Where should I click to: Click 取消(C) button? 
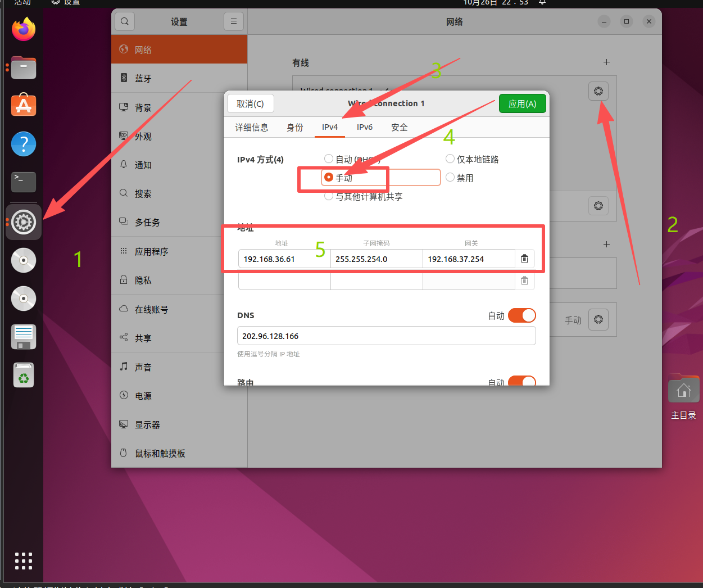251,103
